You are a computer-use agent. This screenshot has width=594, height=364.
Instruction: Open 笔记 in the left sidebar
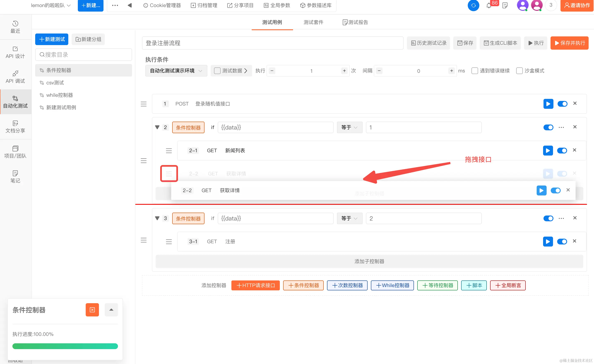click(15, 177)
